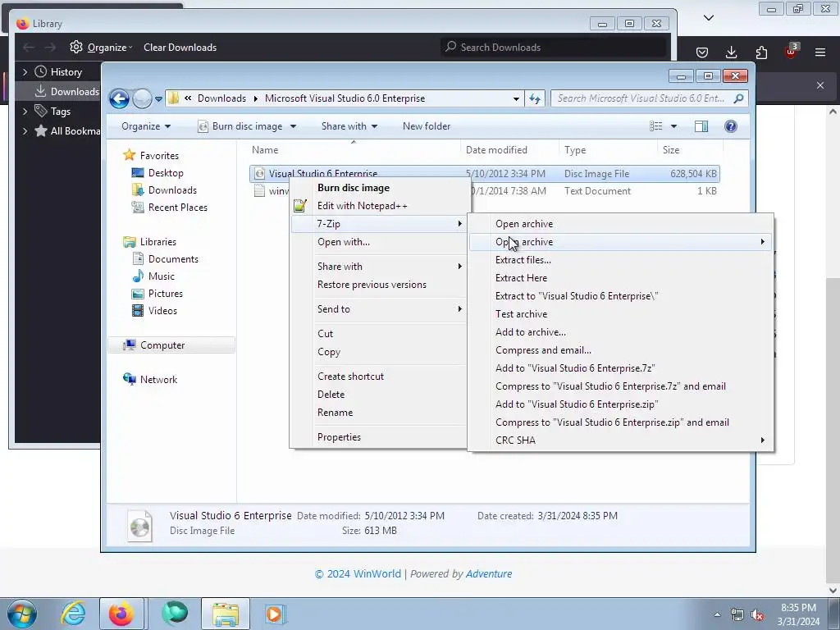The width and height of the screenshot is (840, 630).
Task: Open the view options dropdown arrow
Action: click(673, 126)
